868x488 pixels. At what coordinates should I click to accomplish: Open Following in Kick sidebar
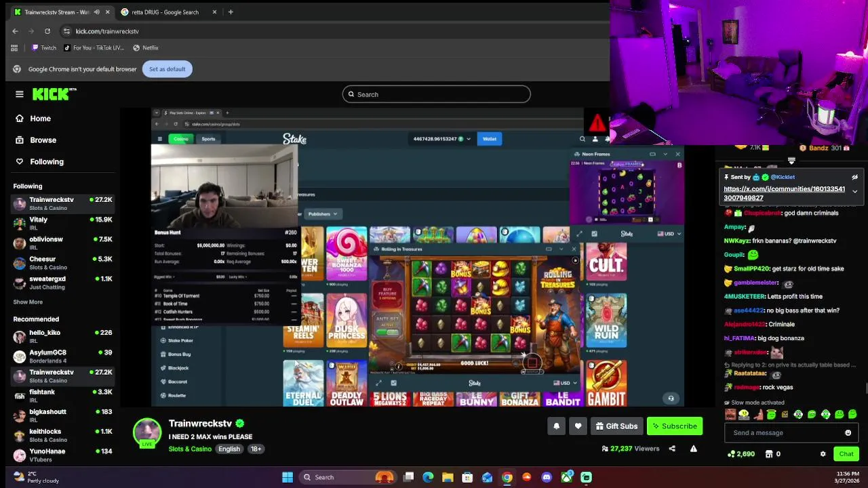tap(47, 162)
